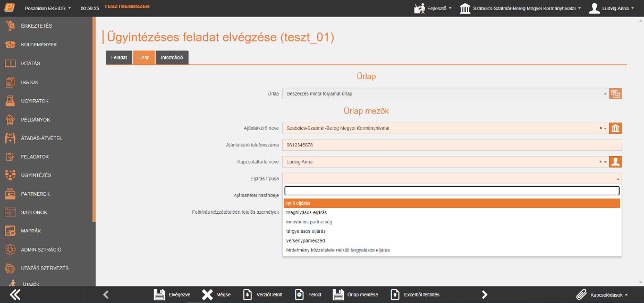This screenshot has width=644, height=303.
Task: Open Kapcsolódások attachments menu
Action: [603, 295]
